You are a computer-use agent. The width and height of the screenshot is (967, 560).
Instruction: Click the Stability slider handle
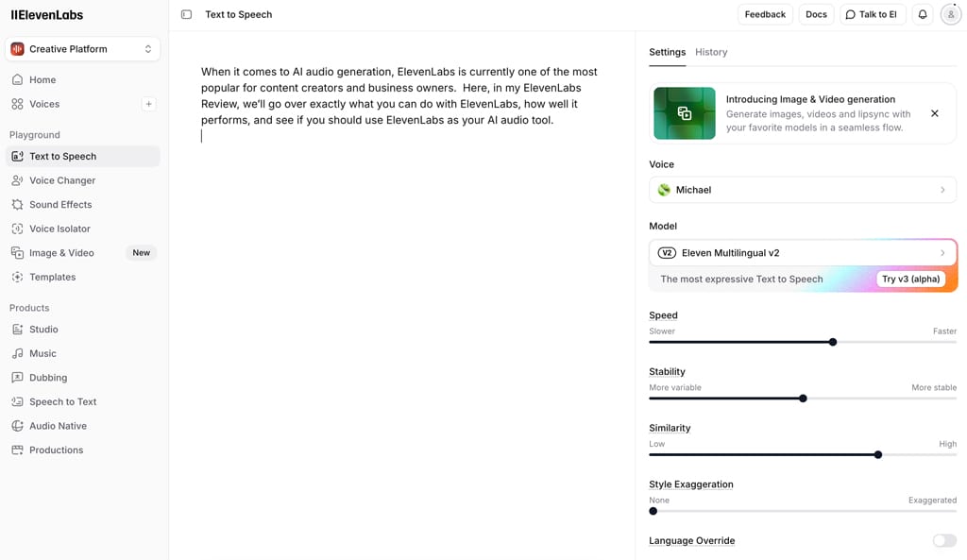coord(803,399)
